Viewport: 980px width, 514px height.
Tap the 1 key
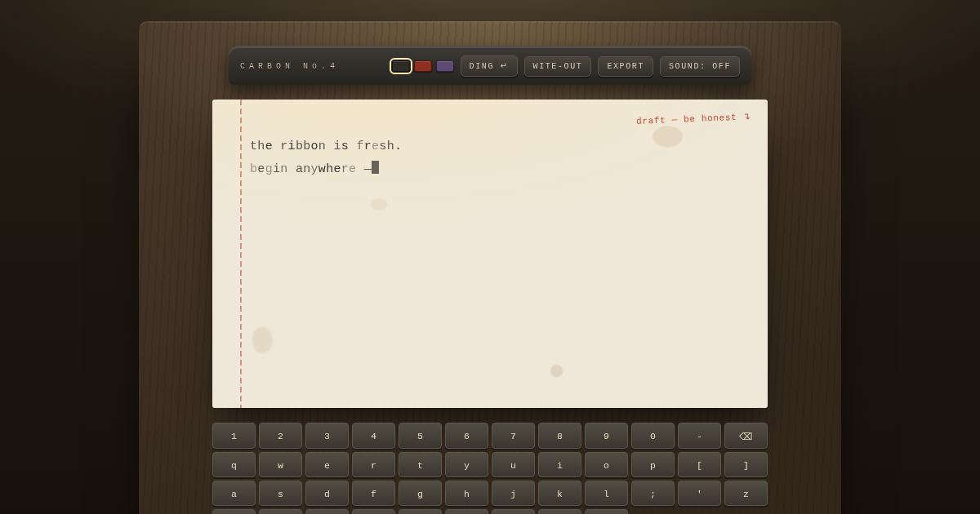coord(234,436)
